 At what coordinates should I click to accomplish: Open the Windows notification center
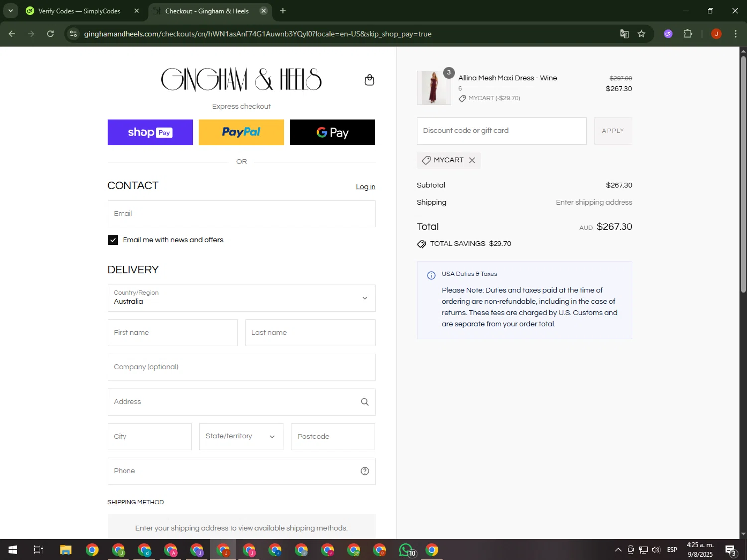click(x=731, y=550)
